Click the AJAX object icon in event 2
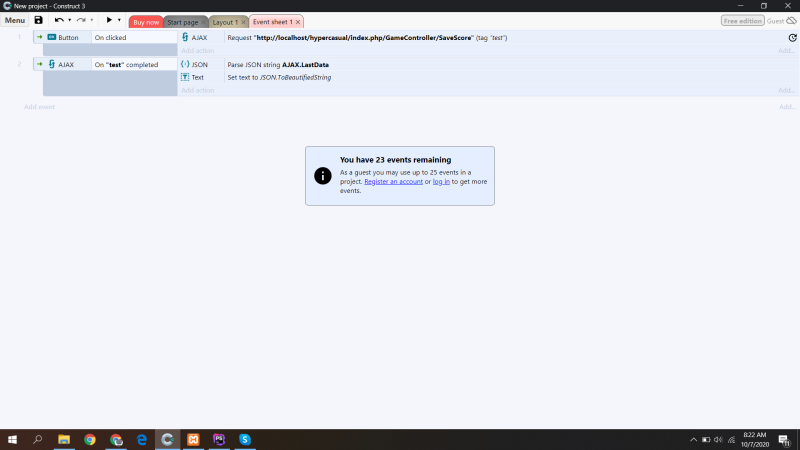The width and height of the screenshot is (800, 450). point(52,64)
